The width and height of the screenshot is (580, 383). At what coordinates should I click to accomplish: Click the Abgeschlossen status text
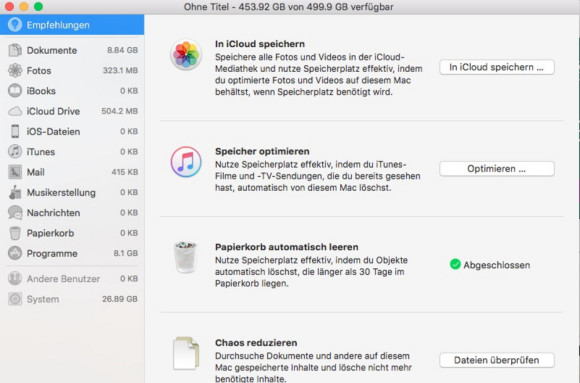pos(497,265)
